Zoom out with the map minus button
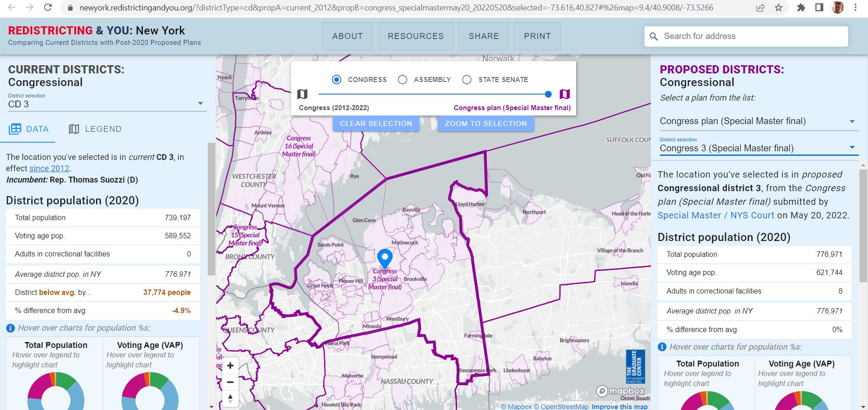868x410 pixels. tap(230, 382)
